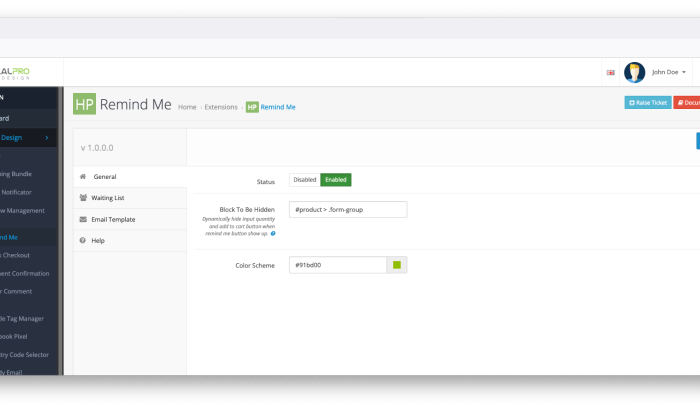Click the HP logo next to title

click(x=84, y=104)
